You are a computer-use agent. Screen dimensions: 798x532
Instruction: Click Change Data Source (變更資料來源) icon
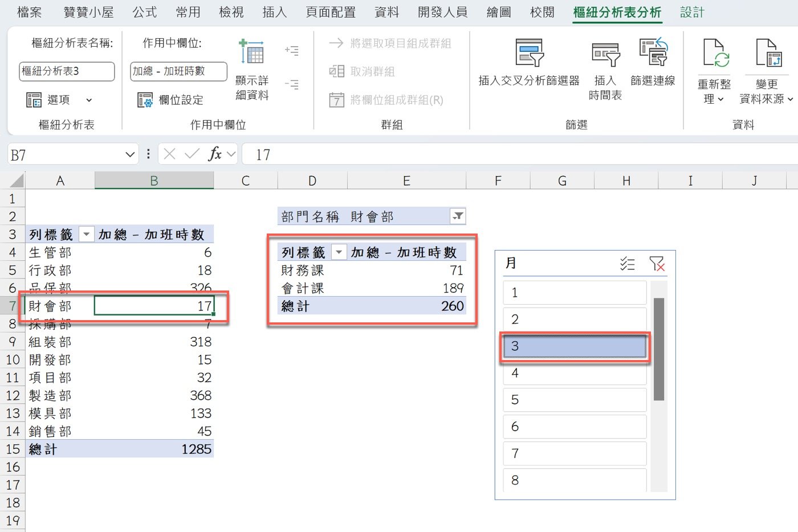(767, 54)
